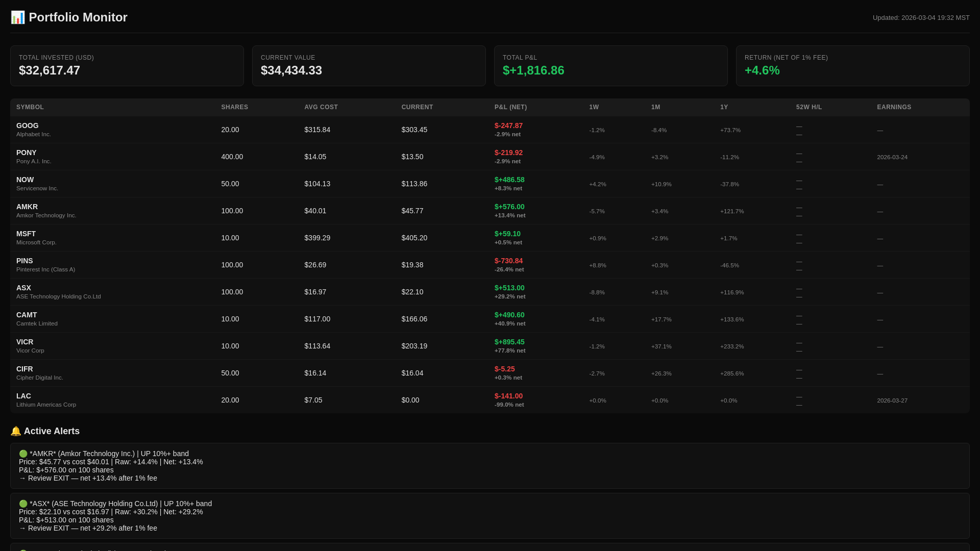Click VICR P&L value $+895.45
This screenshot has height=551, width=980.
pos(509,342)
